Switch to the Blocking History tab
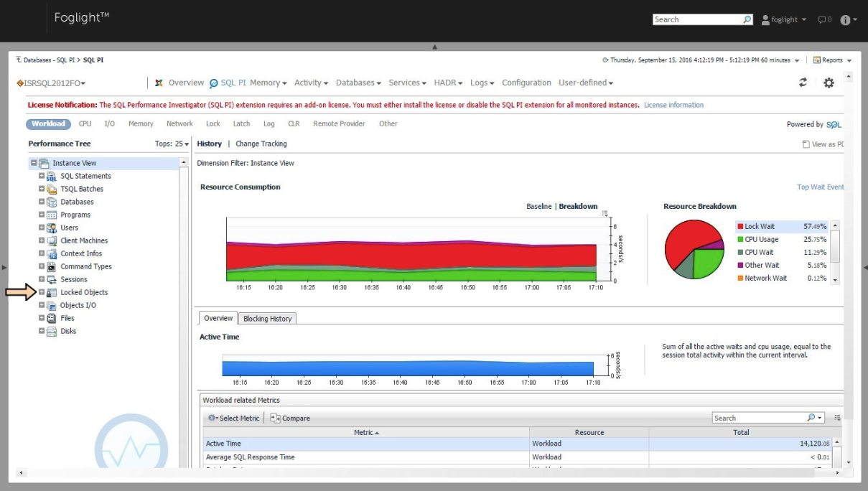 point(267,319)
